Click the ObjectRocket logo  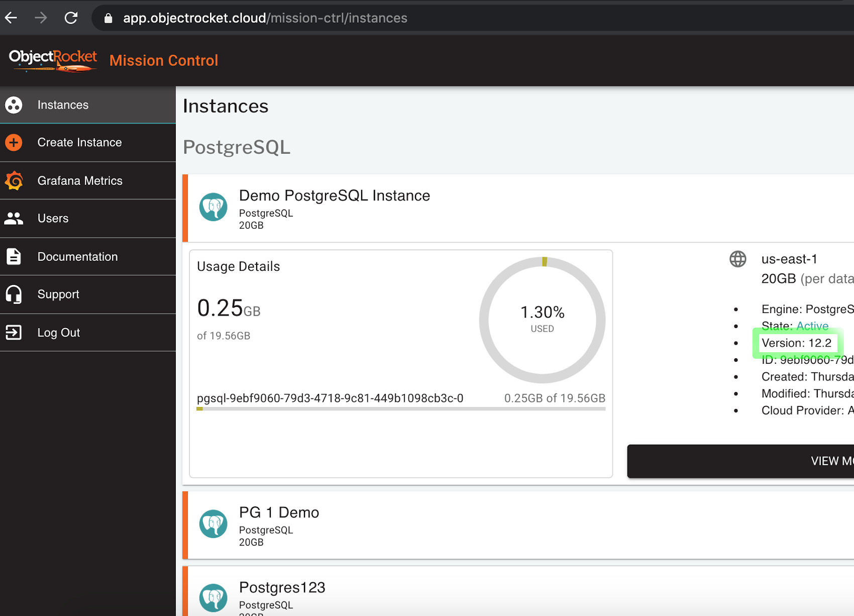[x=53, y=60]
